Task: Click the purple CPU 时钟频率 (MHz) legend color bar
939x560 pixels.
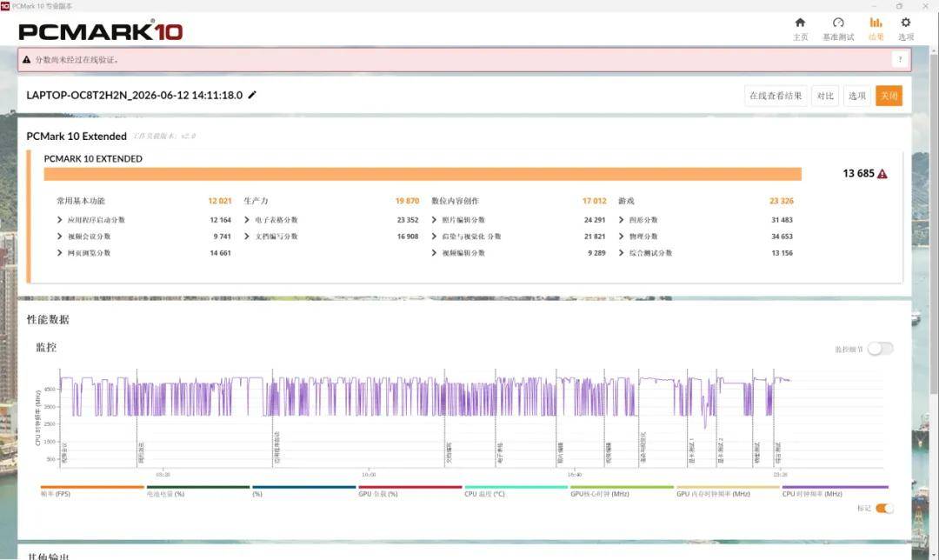Action: coord(835,487)
